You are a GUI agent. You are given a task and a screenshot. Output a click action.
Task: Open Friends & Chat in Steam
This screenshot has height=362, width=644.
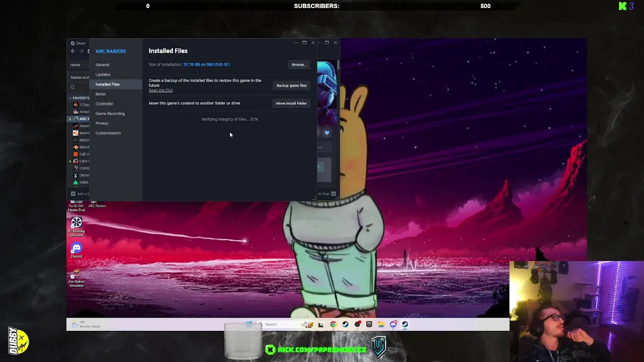324,194
